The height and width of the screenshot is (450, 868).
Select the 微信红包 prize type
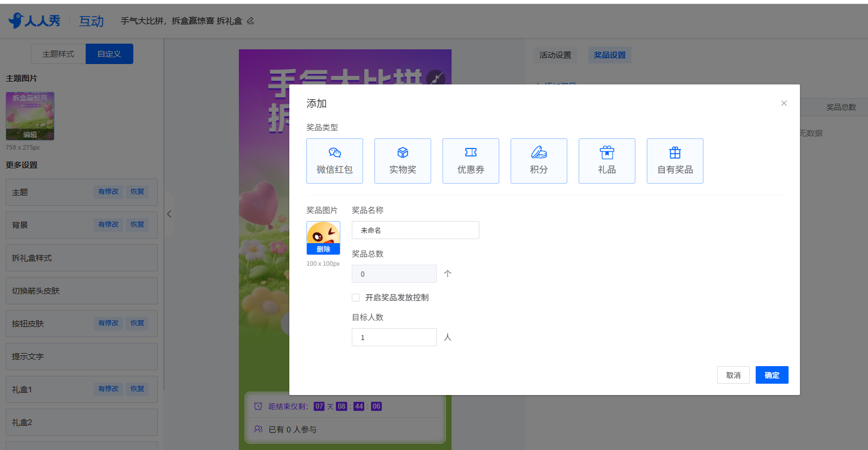[x=335, y=161]
